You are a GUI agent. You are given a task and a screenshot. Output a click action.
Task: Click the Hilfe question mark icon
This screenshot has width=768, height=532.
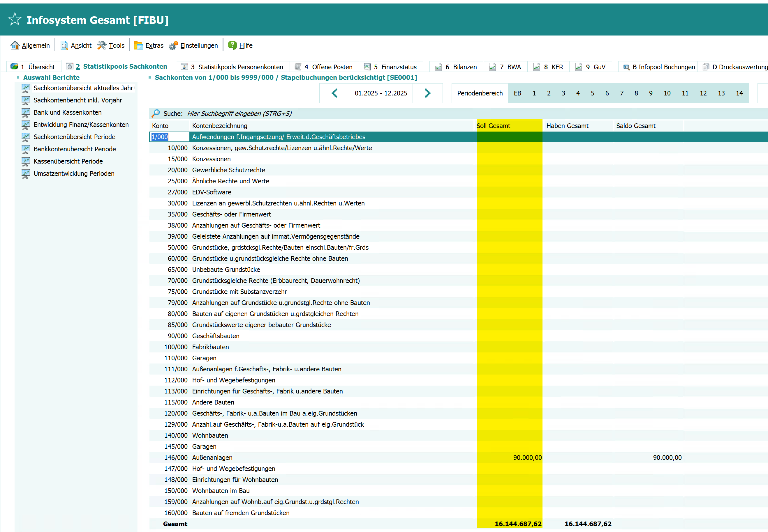point(232,45)
